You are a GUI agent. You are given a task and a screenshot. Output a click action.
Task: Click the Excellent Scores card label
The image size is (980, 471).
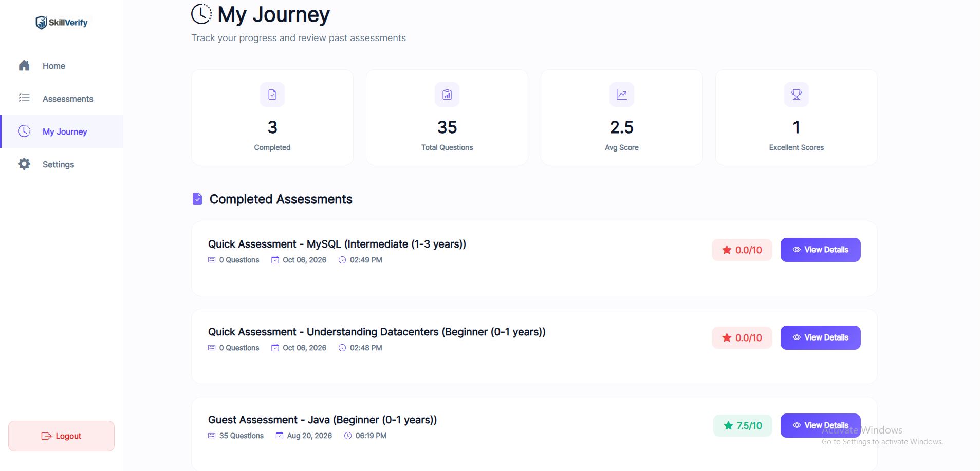(797, 147)
